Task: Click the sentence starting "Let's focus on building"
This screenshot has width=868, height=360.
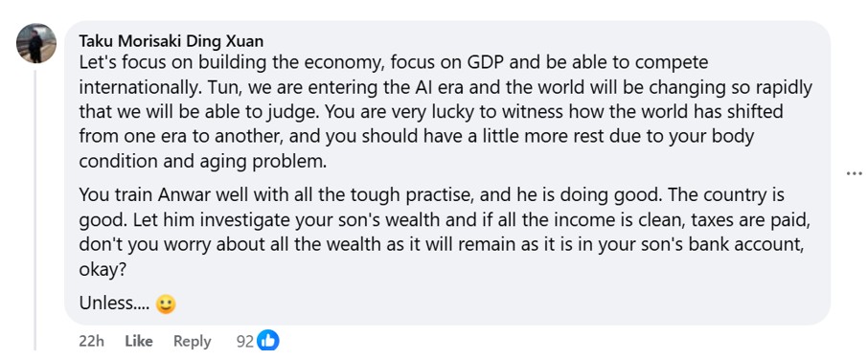Action: point(394,62)
